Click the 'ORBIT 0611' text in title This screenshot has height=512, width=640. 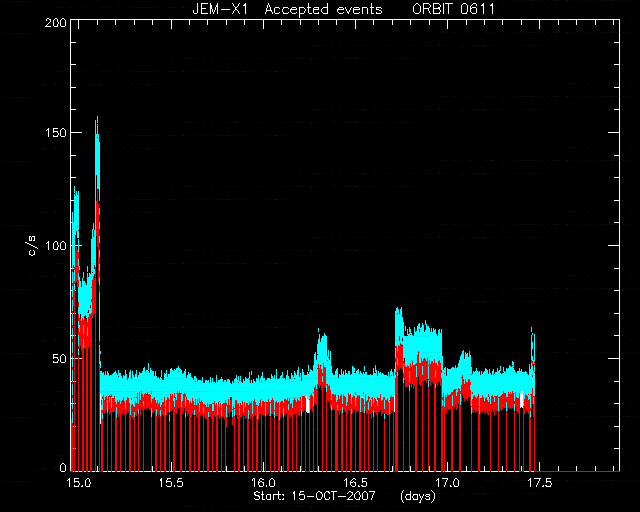[453, 9]
